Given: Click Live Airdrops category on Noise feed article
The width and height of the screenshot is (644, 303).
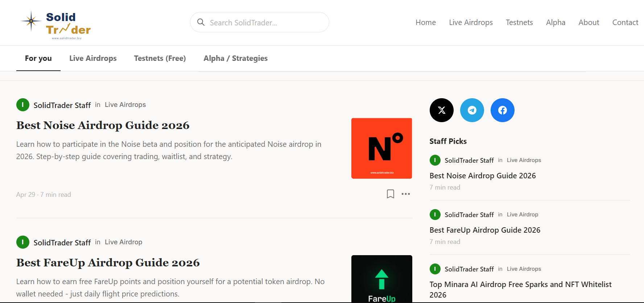Looking at the screenshot, I should tap(125, 105).
